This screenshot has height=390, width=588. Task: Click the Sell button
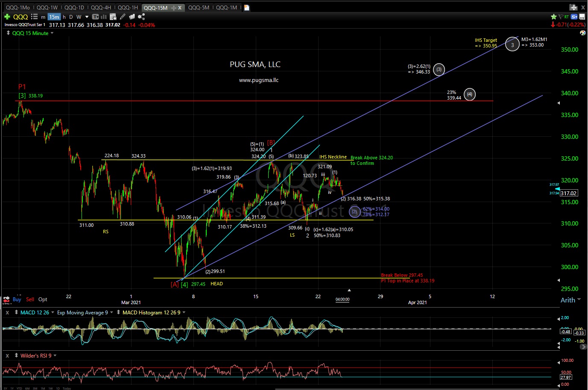[x=30, y=299]
